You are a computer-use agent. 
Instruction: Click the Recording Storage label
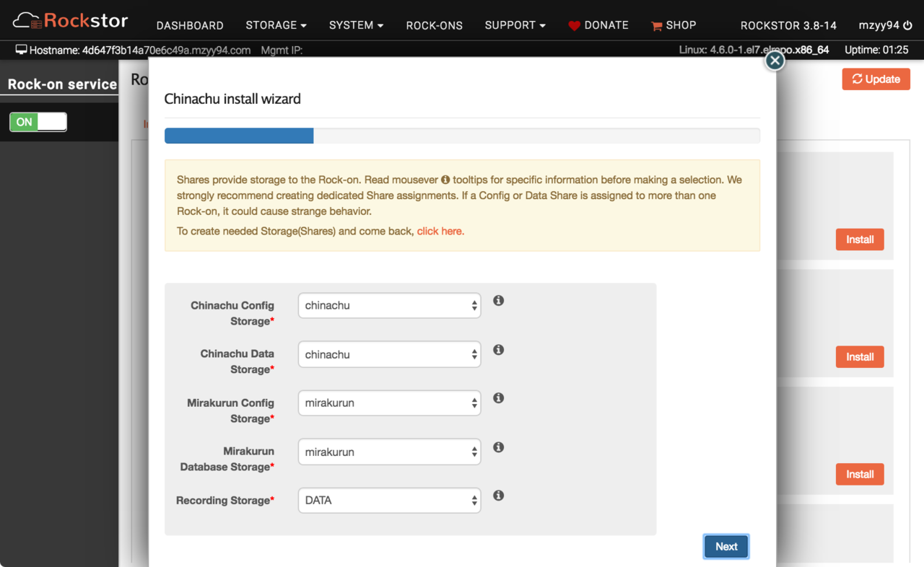[225, 501]
